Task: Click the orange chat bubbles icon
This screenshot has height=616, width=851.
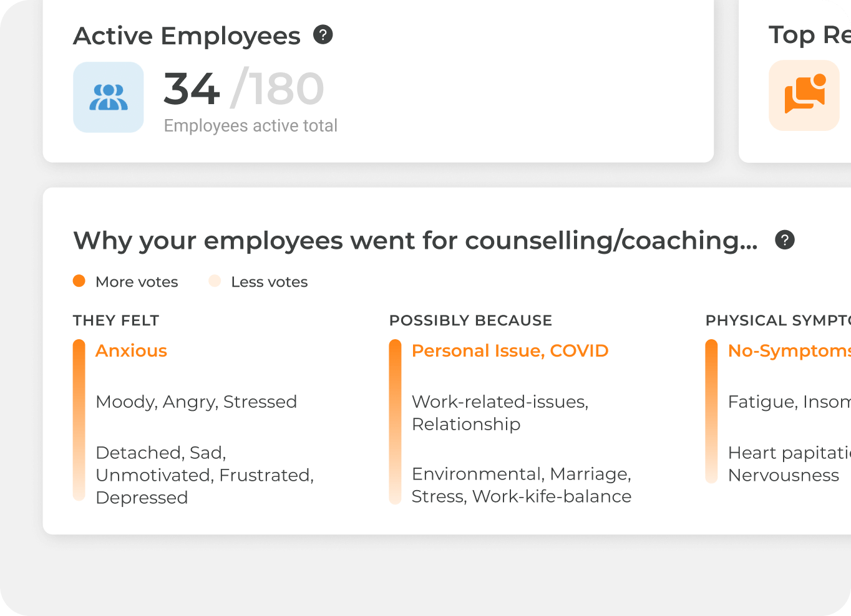Action: click(804, 95)
